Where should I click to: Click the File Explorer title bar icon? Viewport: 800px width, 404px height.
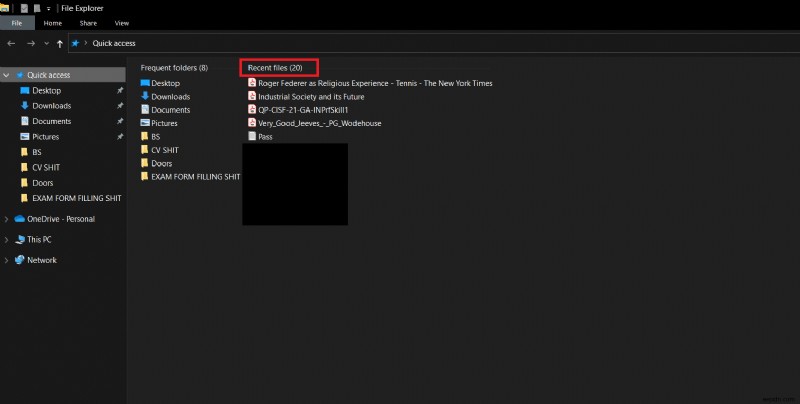(x=5, y=8)
